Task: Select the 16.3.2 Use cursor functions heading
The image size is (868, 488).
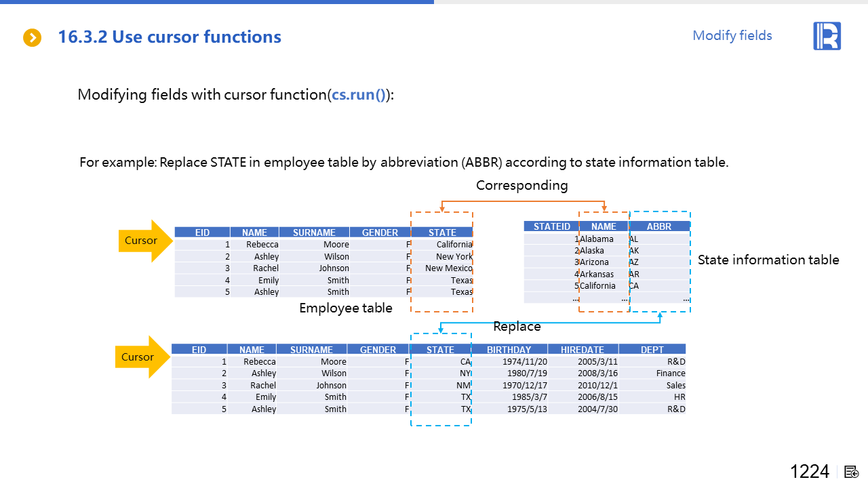Action: tap(170, 37)
